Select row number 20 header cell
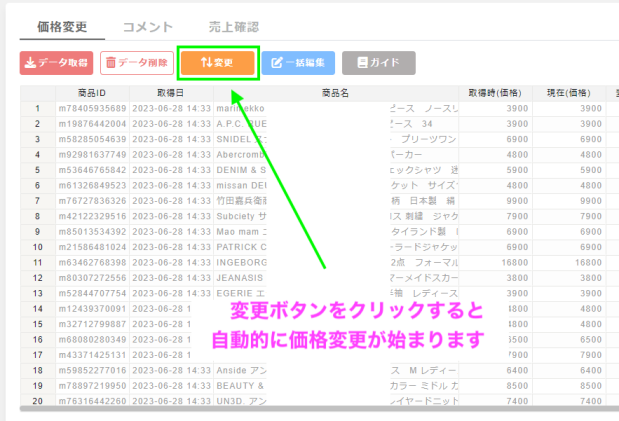Viewport: 619px width, 421px height. coord(37,402)
